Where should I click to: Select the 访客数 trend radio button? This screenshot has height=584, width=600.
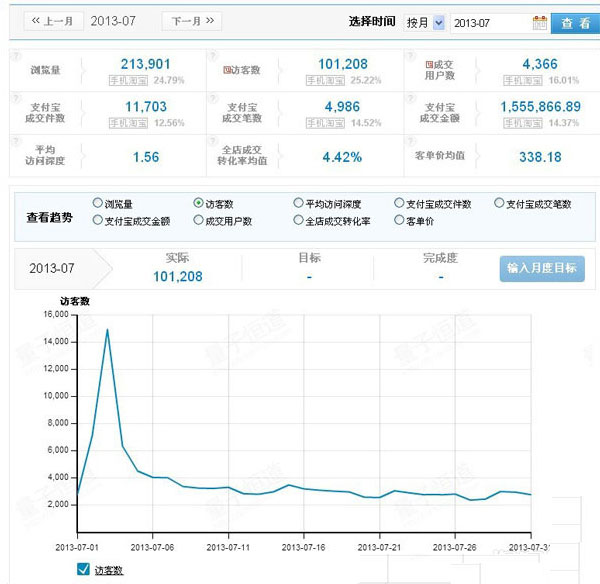(x=198, y=203)
